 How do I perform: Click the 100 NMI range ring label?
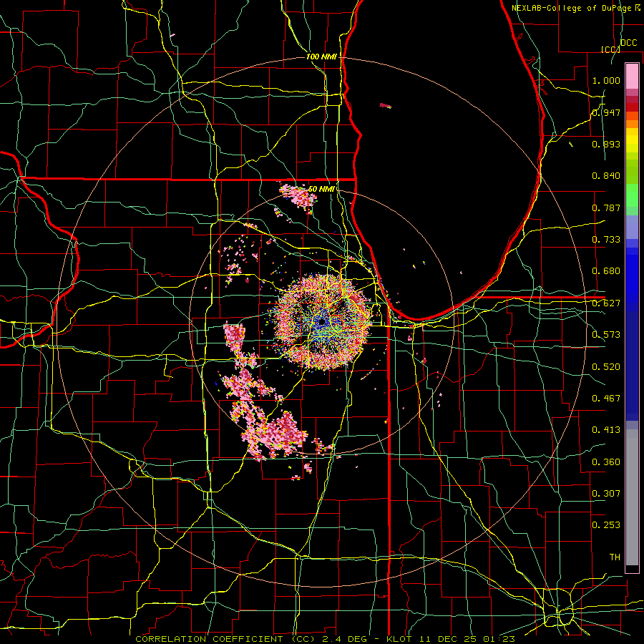click(321, 57)
